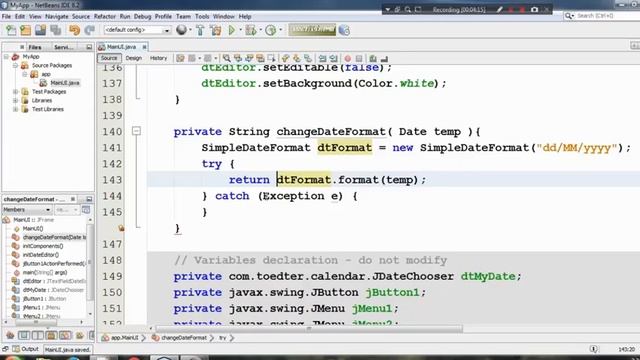Image resolution: width=640 pixels, height=360 pixels.
Task: Select the MainUI.java editor tab
Action: [x=121, y=47]
